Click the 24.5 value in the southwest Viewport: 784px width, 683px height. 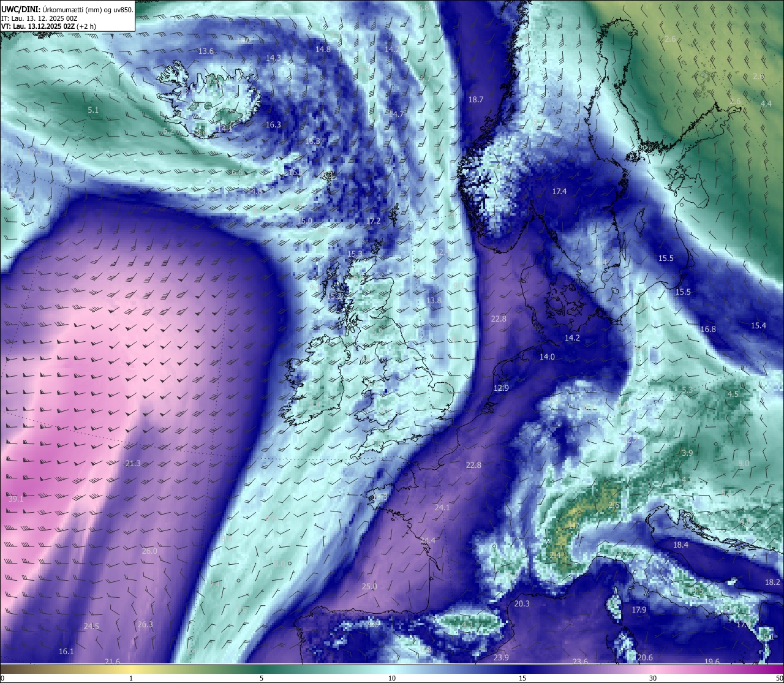(91, 627)
